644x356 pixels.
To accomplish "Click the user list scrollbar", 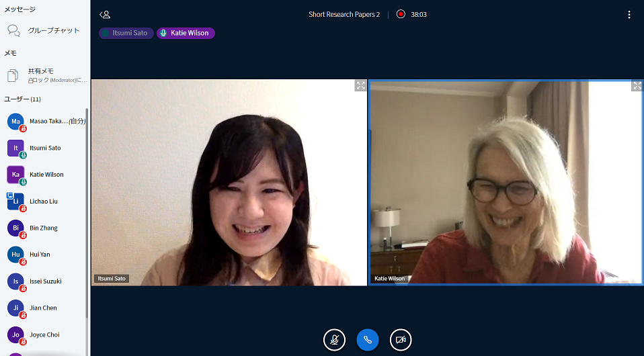I will (87, 215).
